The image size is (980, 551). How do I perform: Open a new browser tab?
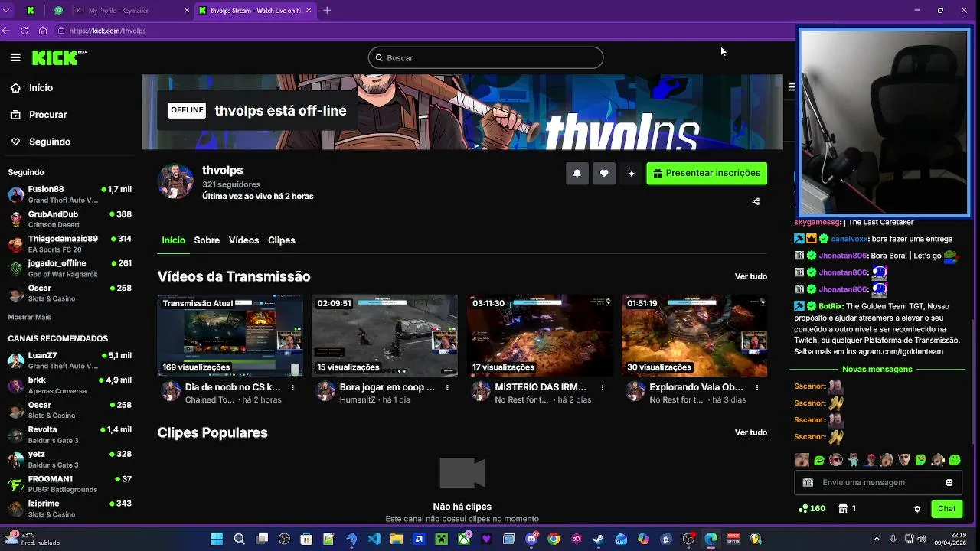327,10
